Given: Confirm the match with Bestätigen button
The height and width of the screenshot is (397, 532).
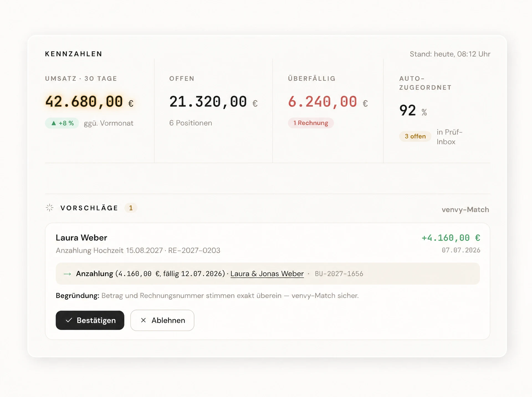Looking at the screenshot, I should point(90,320).
